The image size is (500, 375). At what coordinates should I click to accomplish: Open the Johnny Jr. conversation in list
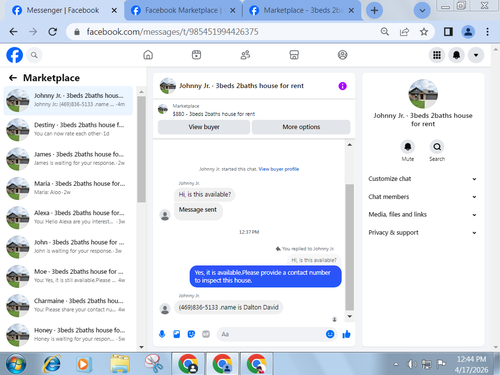(68, 100)
